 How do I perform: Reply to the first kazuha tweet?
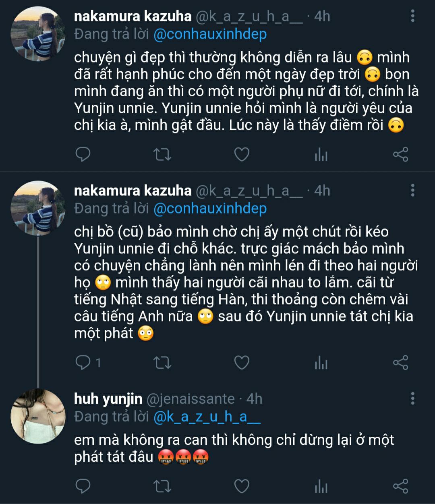[83, 155]
